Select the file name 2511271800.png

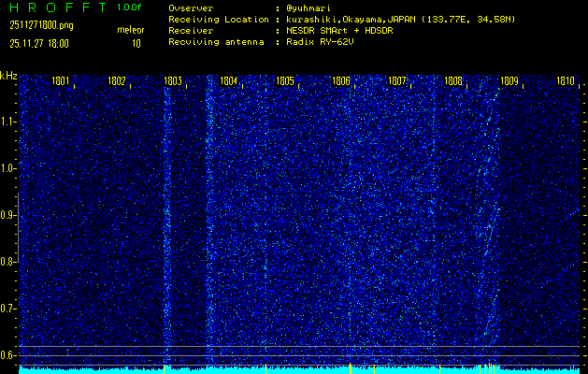(x=41, y=25)
